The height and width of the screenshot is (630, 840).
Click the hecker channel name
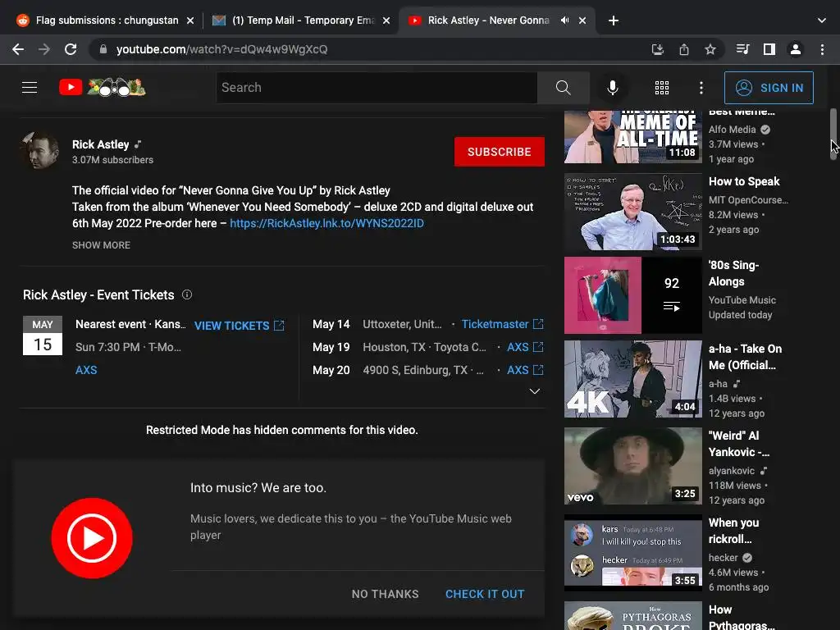[724, 558]
